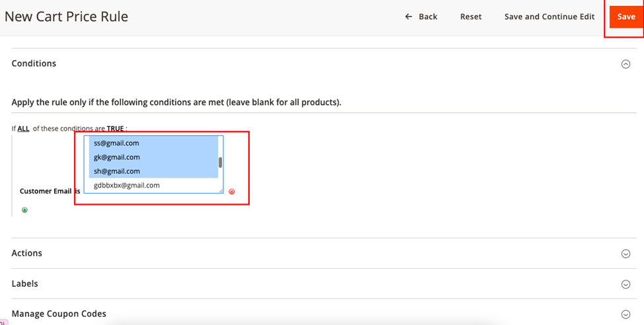The width and height of the screenshot is (644, 325).
Task: Expand the Labels section
Action: 626,284
